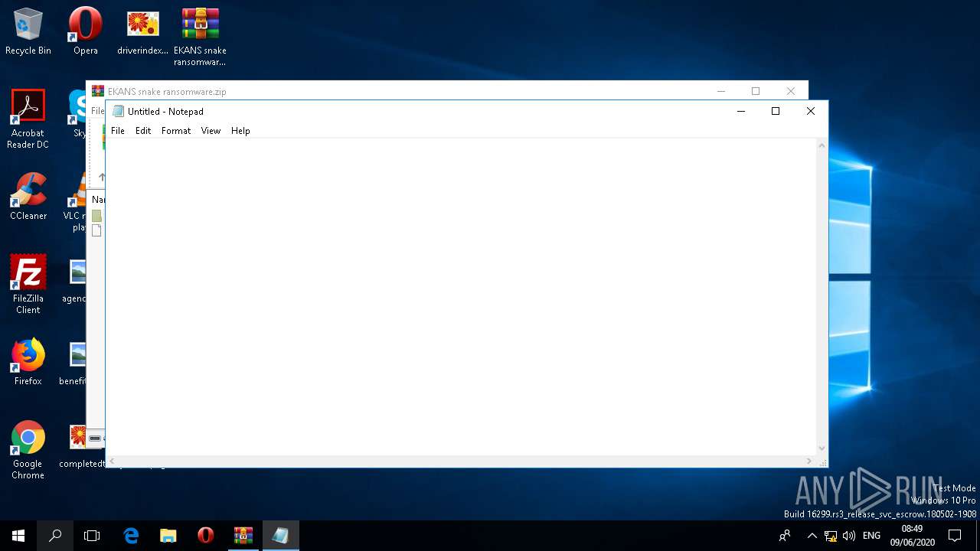Screen dimensions: 980x551
Task: Open the People icon in system tray
Action: (785, 536)
